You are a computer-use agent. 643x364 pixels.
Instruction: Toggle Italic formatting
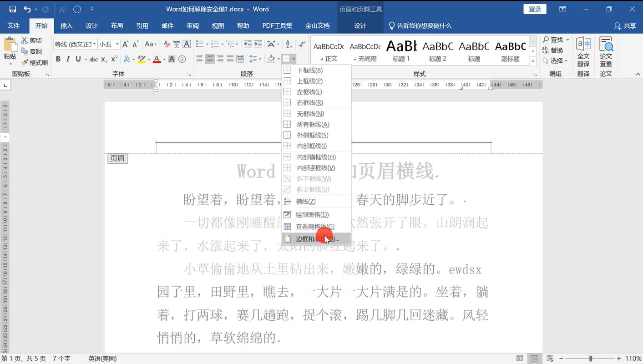pos(68,59)
